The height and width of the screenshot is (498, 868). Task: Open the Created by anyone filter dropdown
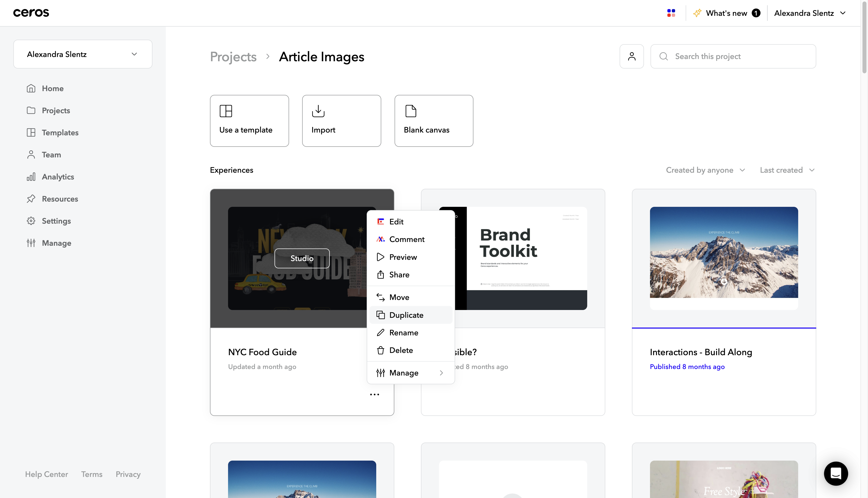click(706, 170)
